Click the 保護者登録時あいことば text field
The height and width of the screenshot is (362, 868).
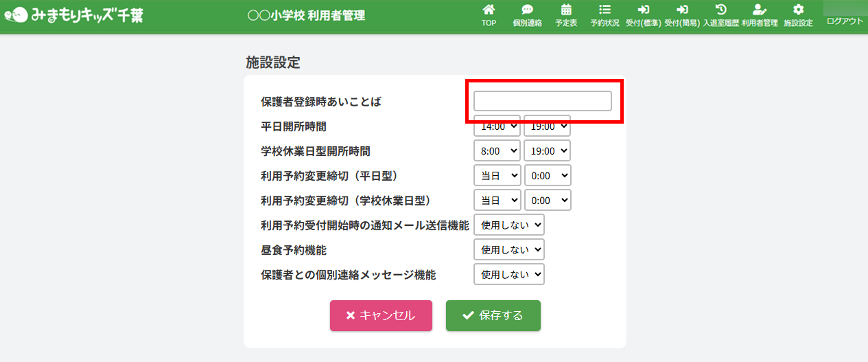(x=542, y=101)
